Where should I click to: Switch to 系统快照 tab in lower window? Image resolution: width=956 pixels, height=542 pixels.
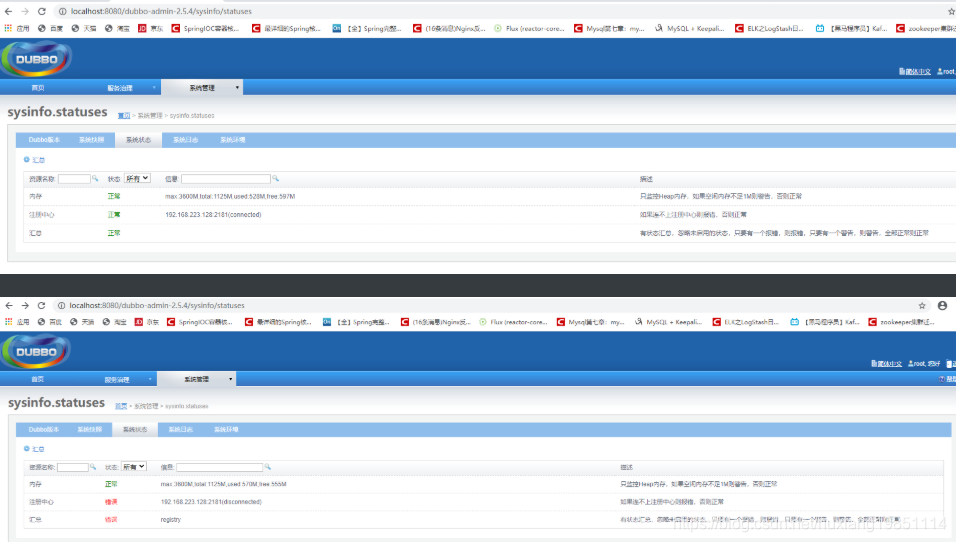[90, 430]
